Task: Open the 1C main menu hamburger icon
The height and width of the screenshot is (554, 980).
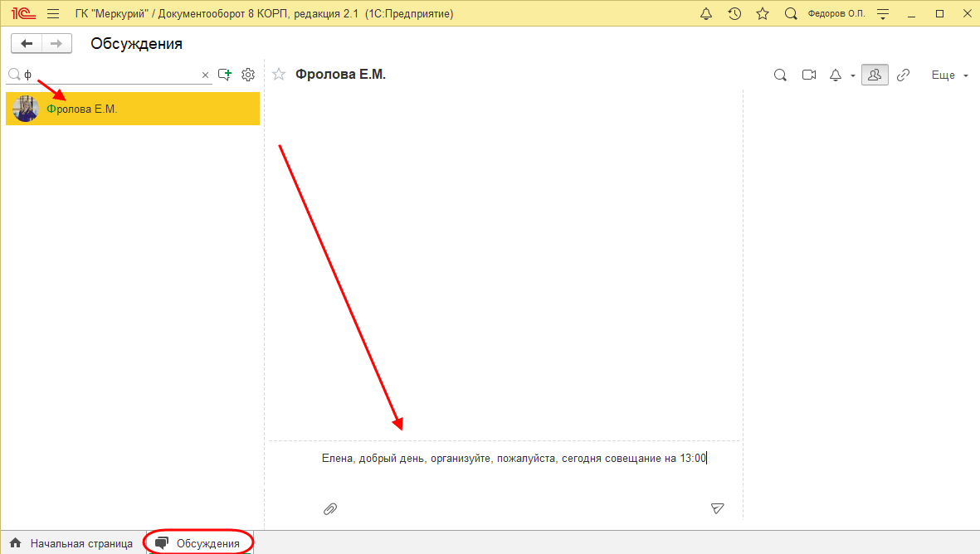Action: point(53,14)
